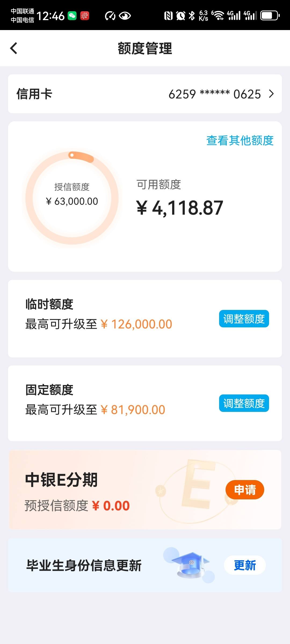Adjust the 固定额度 with 调整额度 button
This screenshot has width=290, height=644.
click(x=244, y=403)
